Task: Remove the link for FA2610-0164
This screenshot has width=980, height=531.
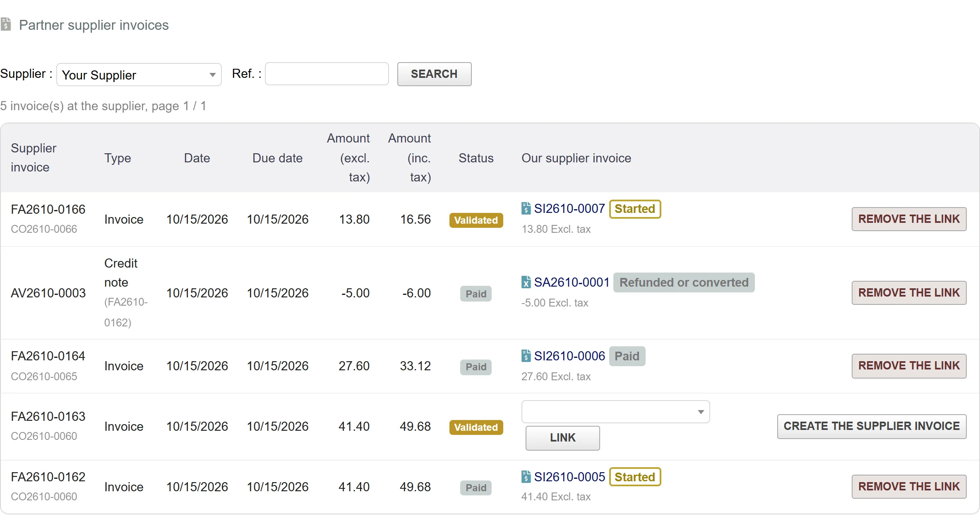Action: [x=909, y=366]
